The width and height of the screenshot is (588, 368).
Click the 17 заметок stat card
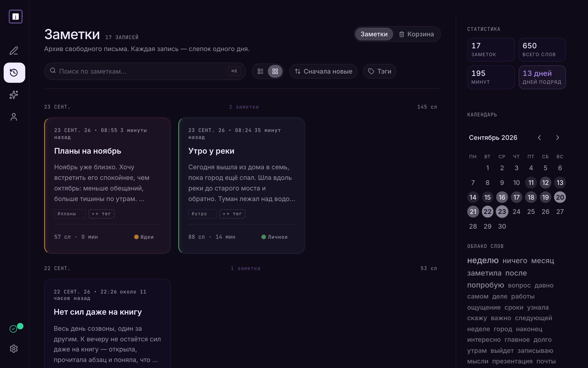(x=491, y=50)
